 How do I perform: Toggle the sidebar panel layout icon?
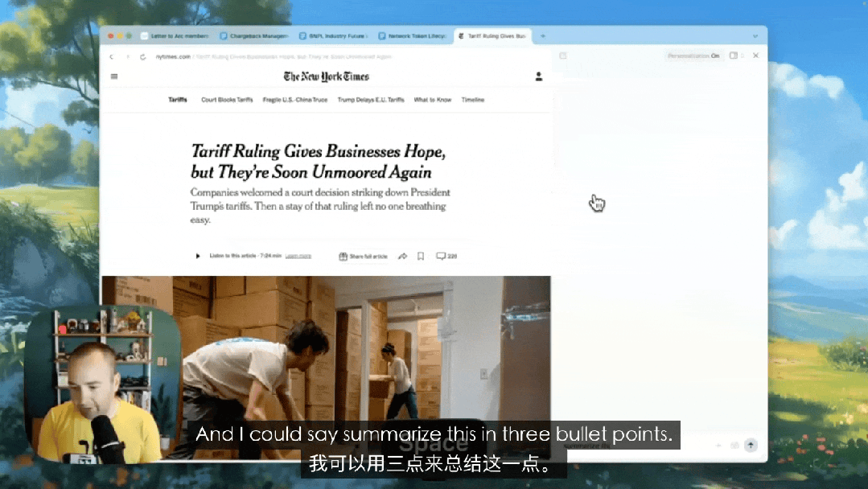click(733, 55)
